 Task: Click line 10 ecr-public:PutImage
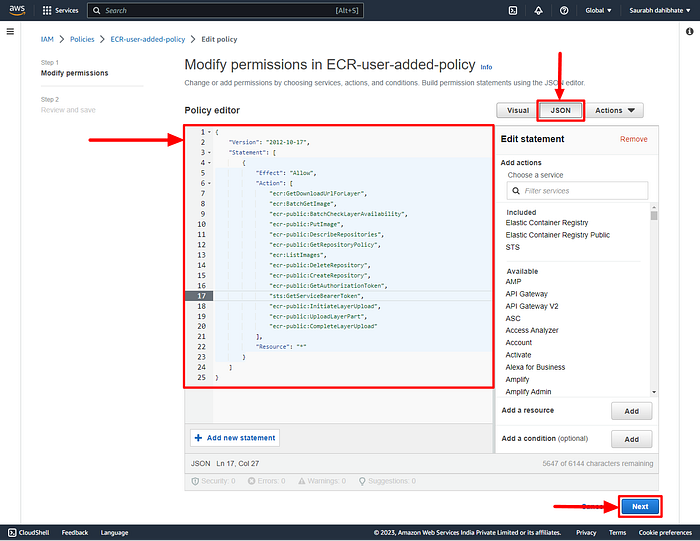pos(306,225)
